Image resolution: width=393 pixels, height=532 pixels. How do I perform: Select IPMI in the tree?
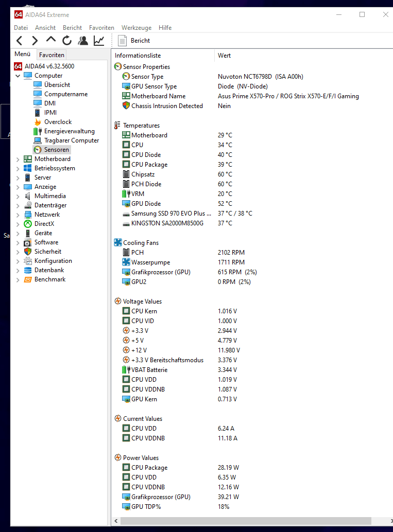pyautogui.click(x=50, y=112)
